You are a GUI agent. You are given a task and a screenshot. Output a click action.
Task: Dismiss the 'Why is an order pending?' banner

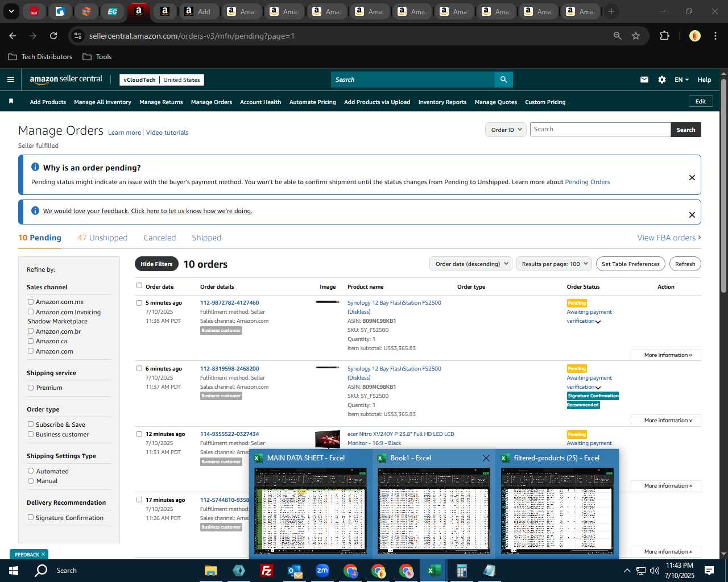point(692,177)
